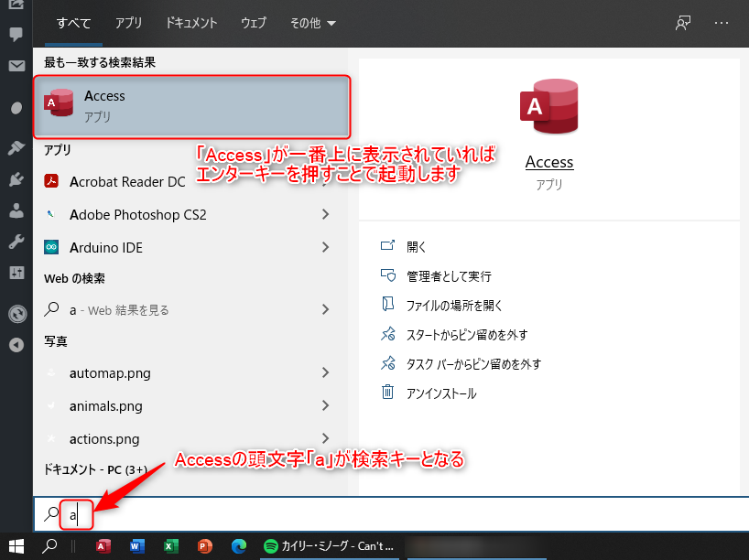Screen dimensions: 749x560
Task: Expand Adobe Photoshop CS2 result chevron
Action: pos(325,214)
